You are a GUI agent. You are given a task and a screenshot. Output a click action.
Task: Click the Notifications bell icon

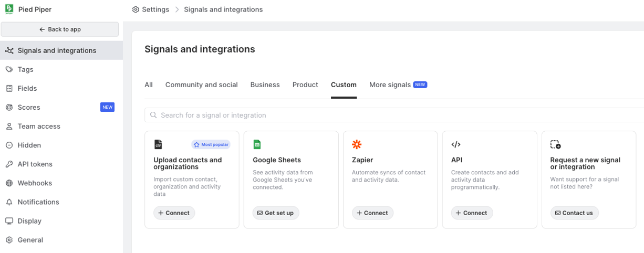(x=9, y=202)
